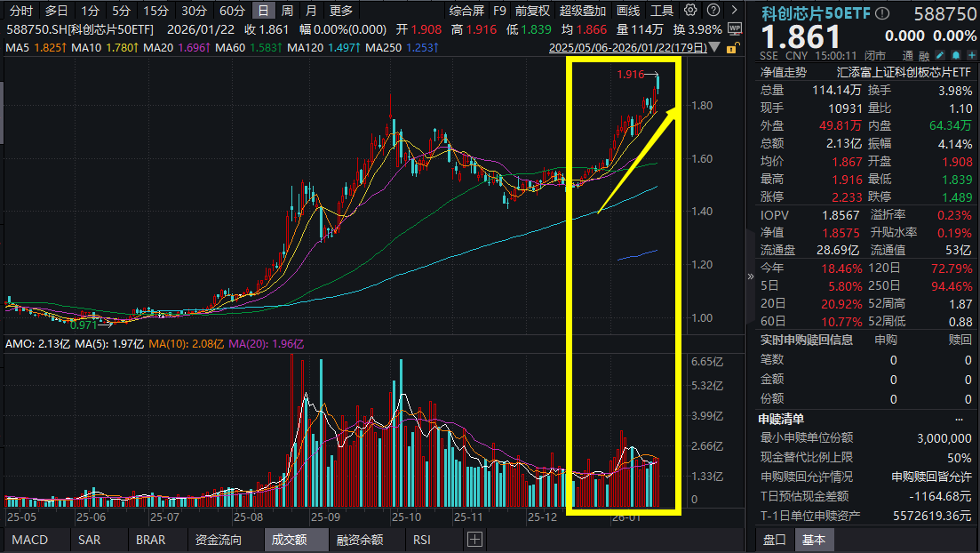Toggle 前复权 price adjustment mode

[532, 11]
